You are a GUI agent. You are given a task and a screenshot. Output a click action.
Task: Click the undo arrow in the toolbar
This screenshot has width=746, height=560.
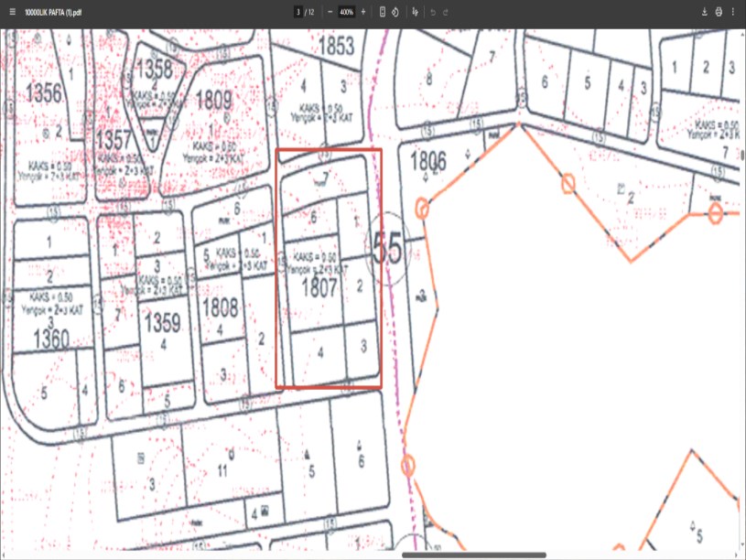pyautogui.click(x=432, y=12)
